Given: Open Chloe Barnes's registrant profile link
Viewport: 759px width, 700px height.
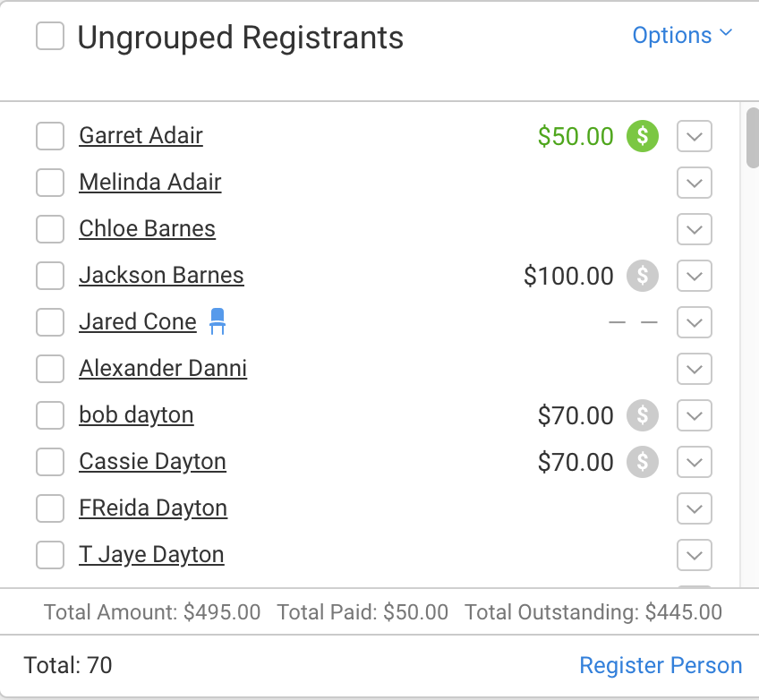Looking at the screenshot, I should click(x=147, y=229).
